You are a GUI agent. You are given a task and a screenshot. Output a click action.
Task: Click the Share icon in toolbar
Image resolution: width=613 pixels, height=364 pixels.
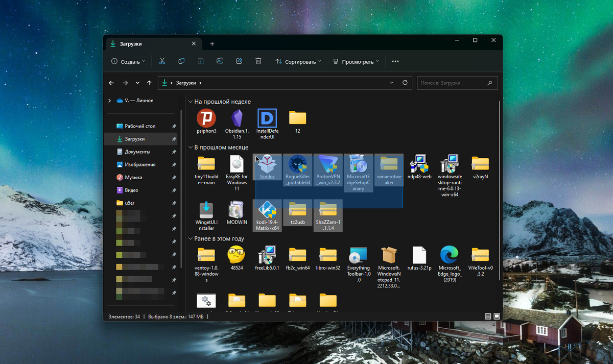[x=239, y=61]
